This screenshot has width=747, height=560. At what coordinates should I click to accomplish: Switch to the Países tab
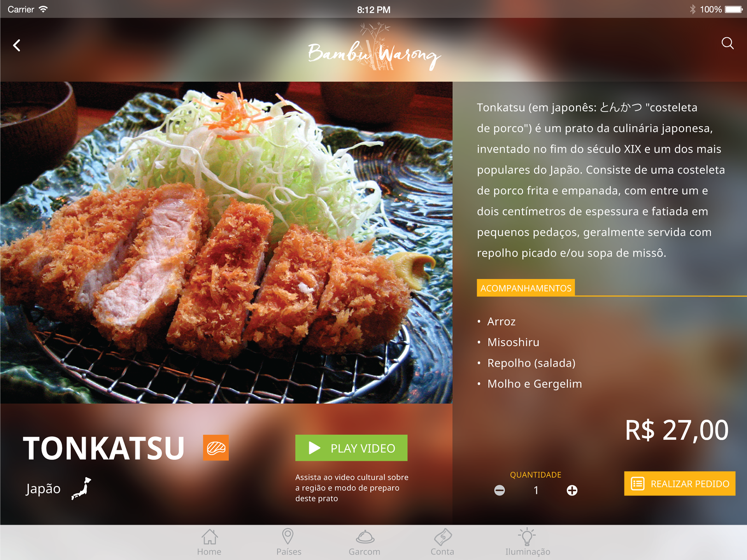tap(288, 542)
